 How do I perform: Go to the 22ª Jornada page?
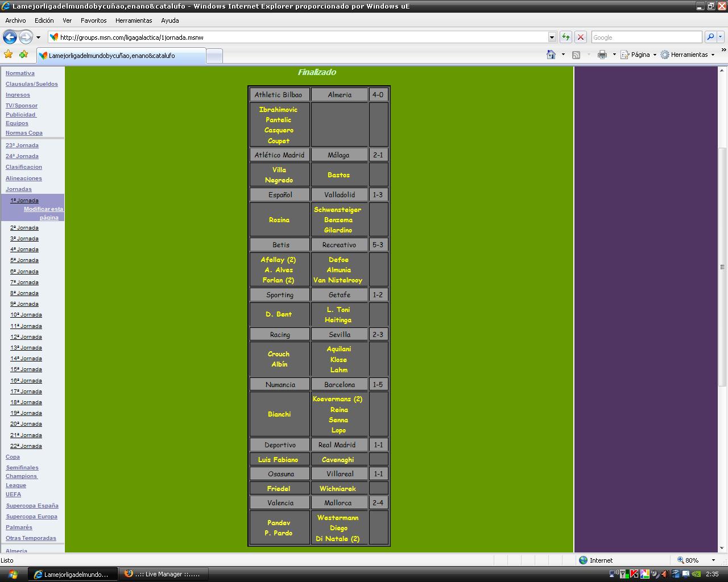[26, 446]
